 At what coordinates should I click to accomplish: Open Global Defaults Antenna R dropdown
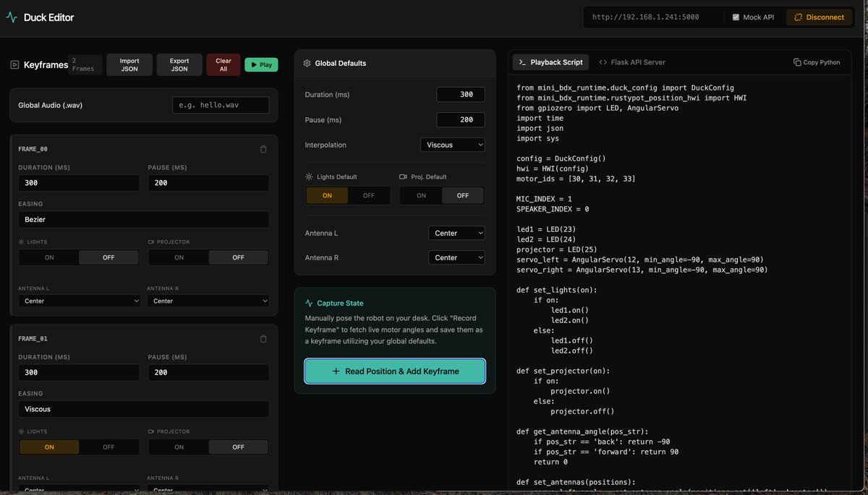pos(456,258)
